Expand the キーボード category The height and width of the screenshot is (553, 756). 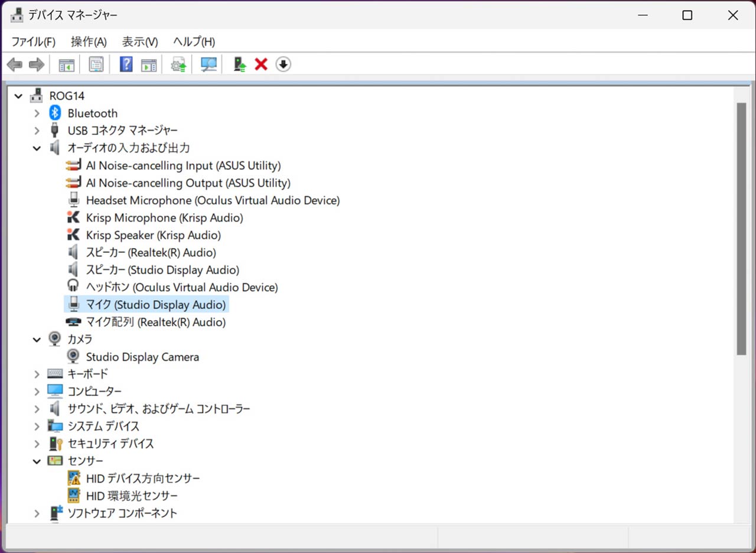(37, 374)
